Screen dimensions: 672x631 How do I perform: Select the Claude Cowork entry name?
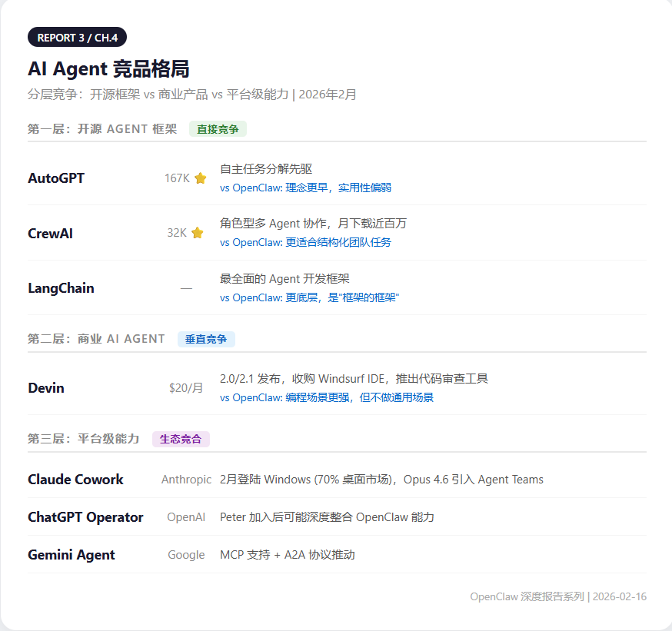[x=75, y=480]
